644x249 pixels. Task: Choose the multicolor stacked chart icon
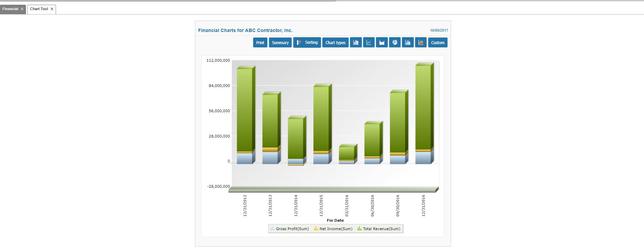(x=421, y=42)
